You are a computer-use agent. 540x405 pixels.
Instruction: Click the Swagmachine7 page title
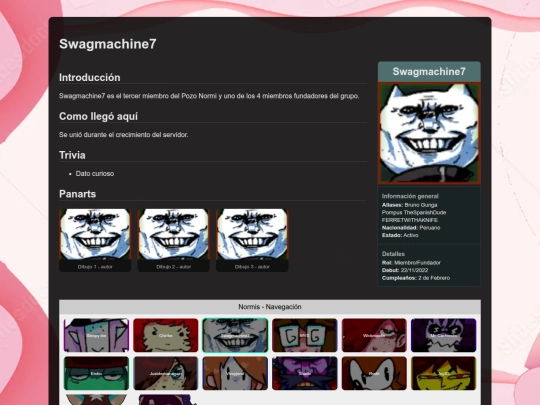pos(108,44)
